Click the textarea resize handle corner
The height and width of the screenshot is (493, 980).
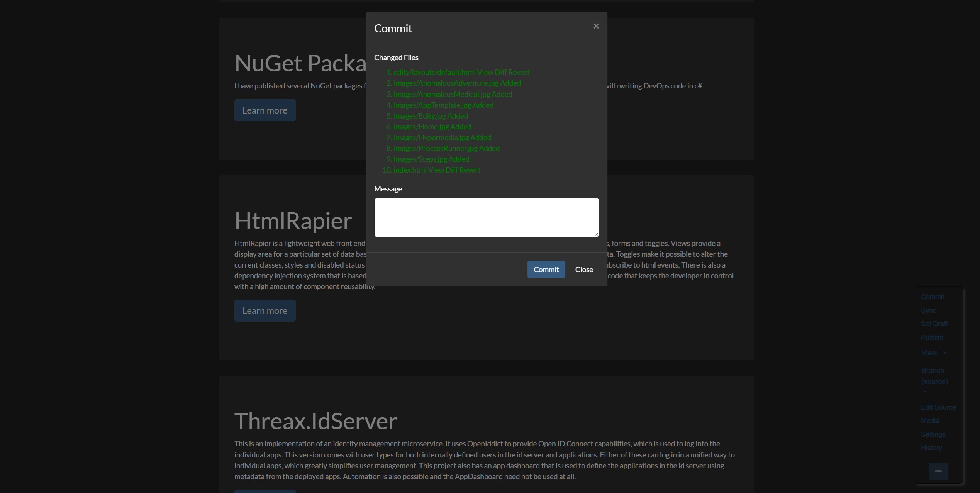pyautogui.click(x=596, y=234)
